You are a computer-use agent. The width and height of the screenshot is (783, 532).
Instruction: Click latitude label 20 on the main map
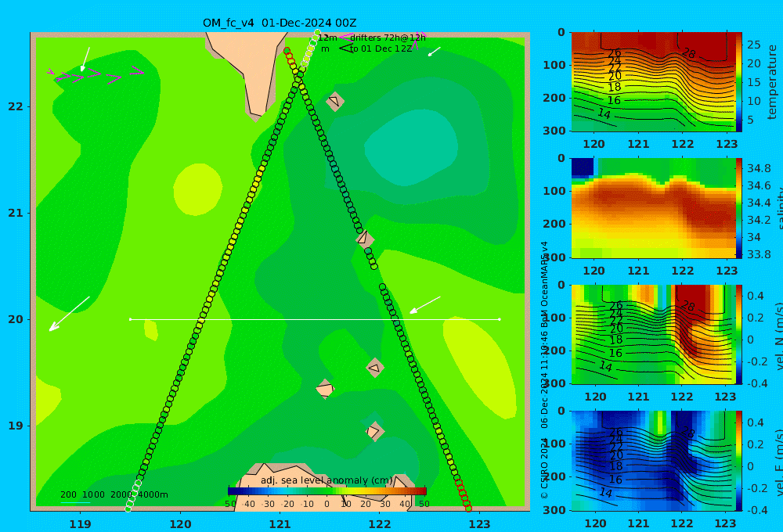(x=16, y=319)
